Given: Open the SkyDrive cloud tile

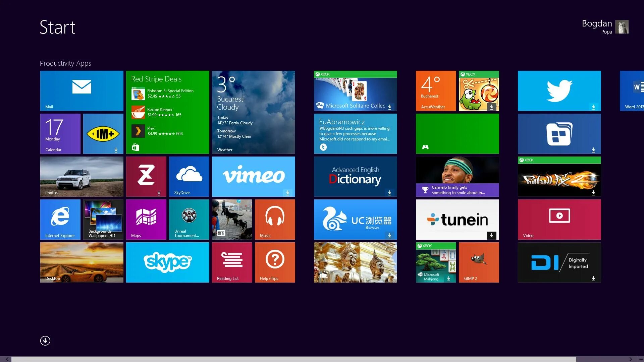Looking at the screenshot, I should pyautogui.click(x=189, y=176).
